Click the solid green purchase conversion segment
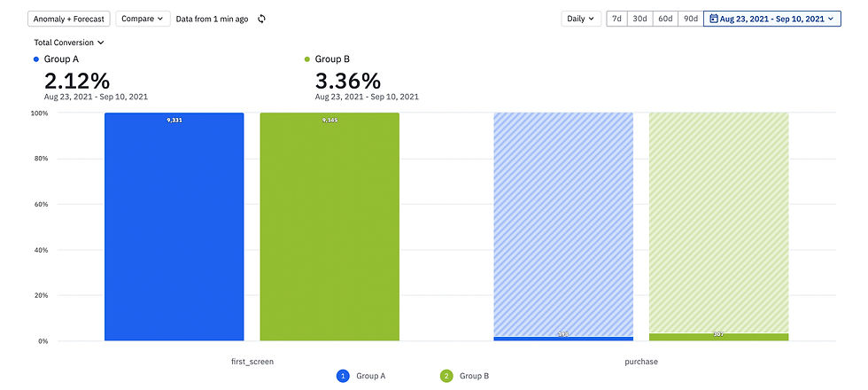 point(718,337)
